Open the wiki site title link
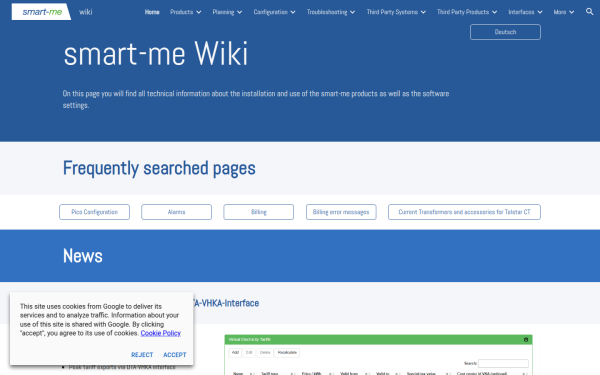Viewport: 600px width, 375px height. click(86, 12)
